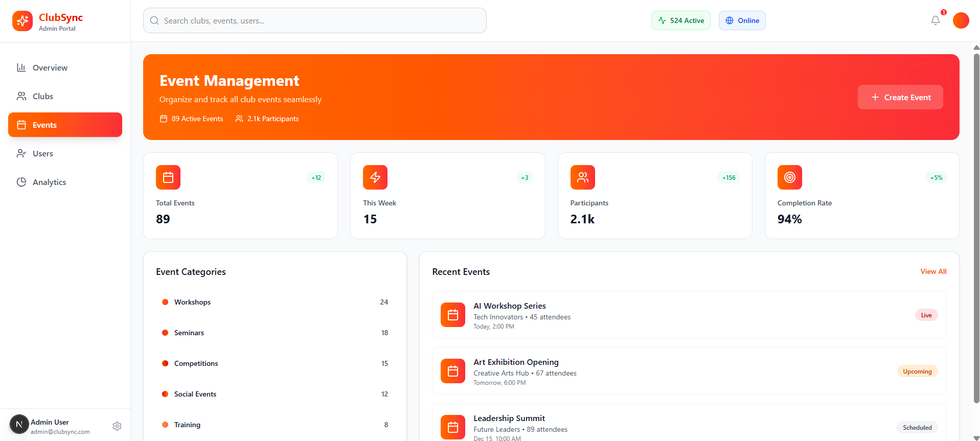This screenshot has width=980, height=441.
Task: Click the Upcoming badge on Art Exhibition
Action: pyautogui.click(x=917, y=371)
